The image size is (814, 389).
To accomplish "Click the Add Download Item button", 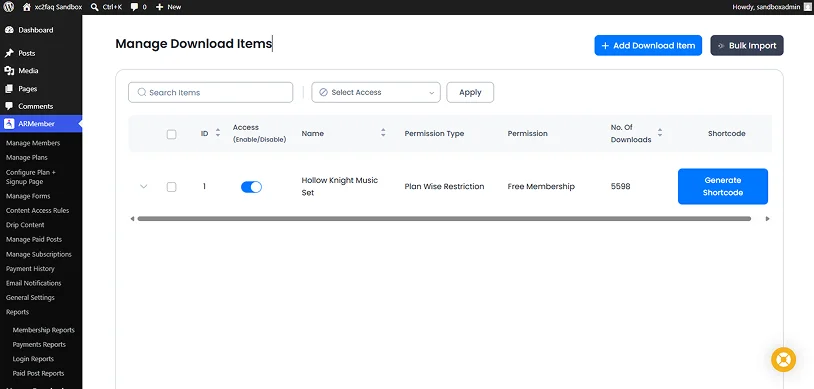I will click(648, 46).
